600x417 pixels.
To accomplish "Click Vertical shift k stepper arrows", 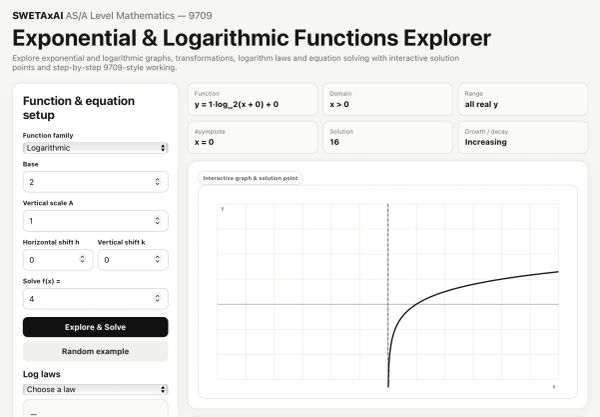I will tap(157, 259).
